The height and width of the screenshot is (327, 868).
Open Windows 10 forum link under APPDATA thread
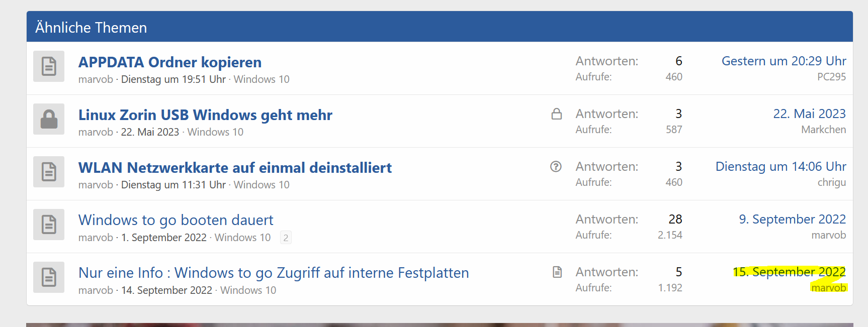[x=262, y=79]
